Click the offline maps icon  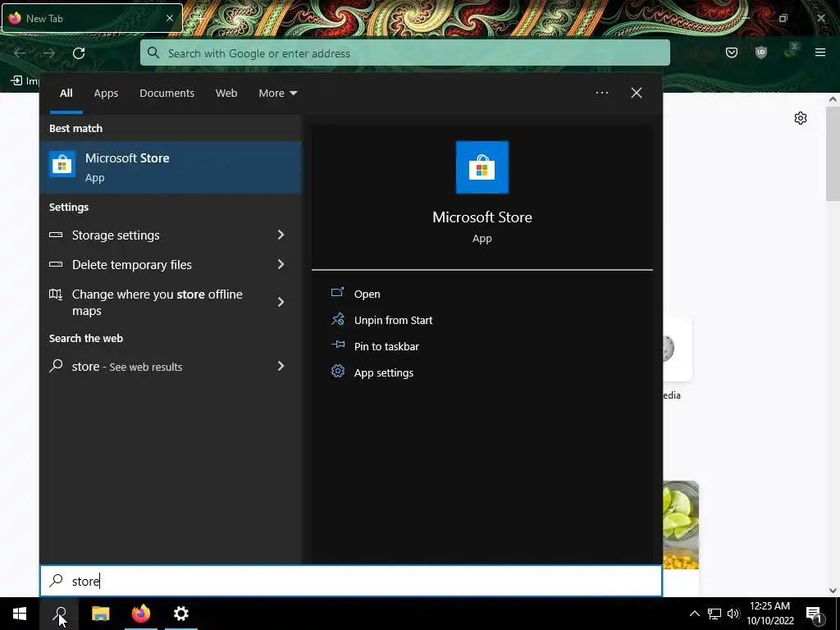point(56,294)
